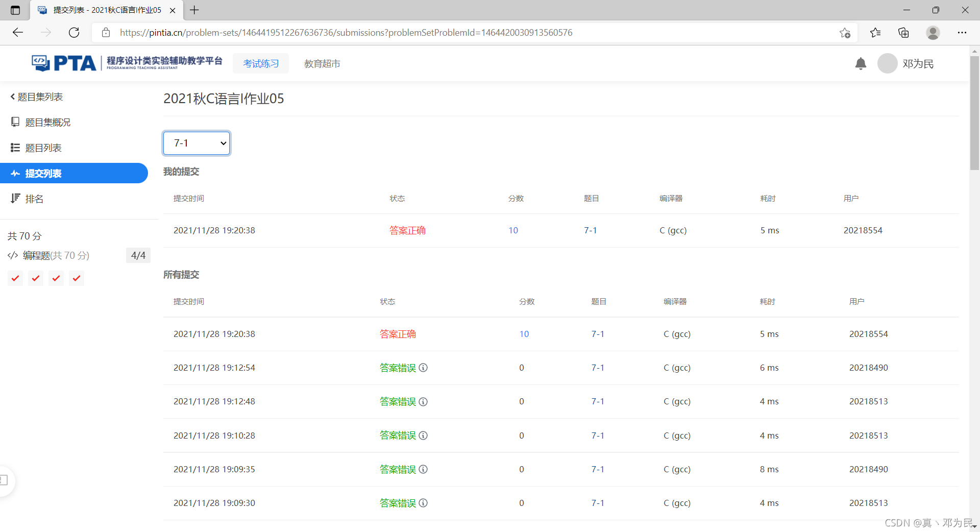
Task: Click the fourth red checkmark problem box
Action: [x=77, y=278]
